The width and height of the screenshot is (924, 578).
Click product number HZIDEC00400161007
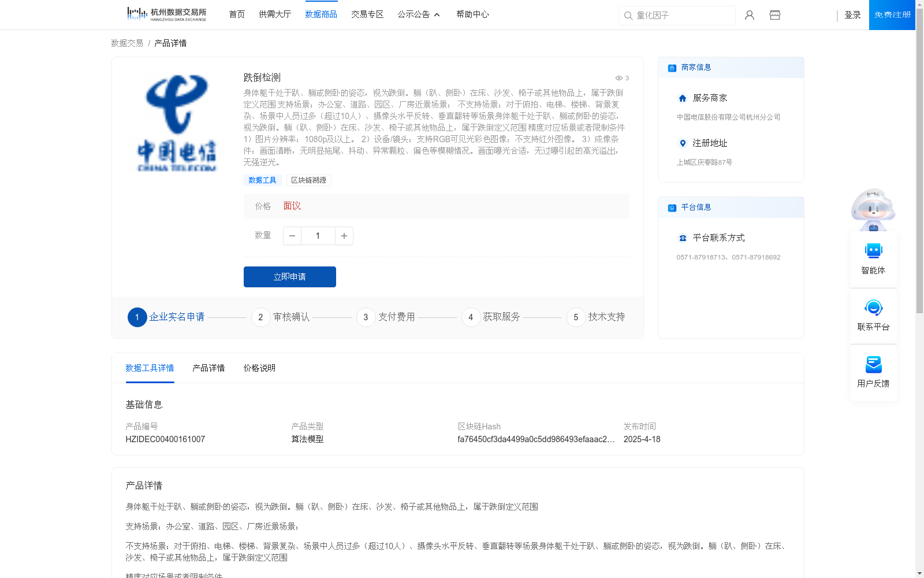[x=165, y=439]
